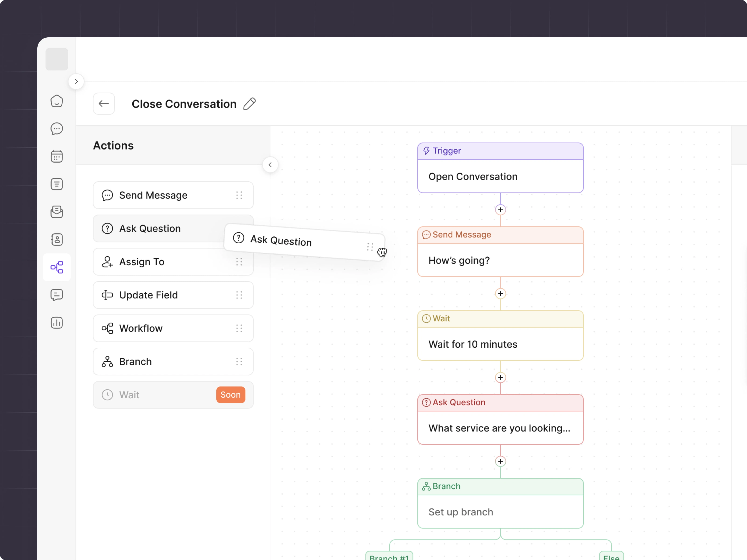Select the workflow icon in sidebar

(x=57, y=267)
